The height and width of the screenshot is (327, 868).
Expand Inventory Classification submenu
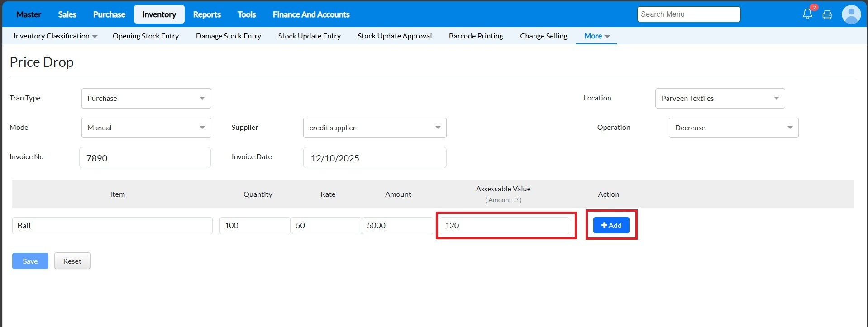[x=55, y=36]
